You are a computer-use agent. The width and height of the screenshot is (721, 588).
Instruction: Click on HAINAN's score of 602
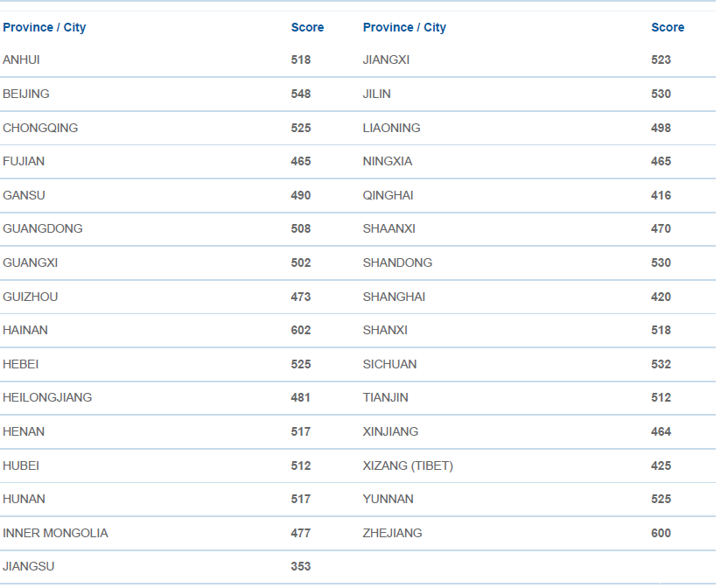(x=301, y=330)
